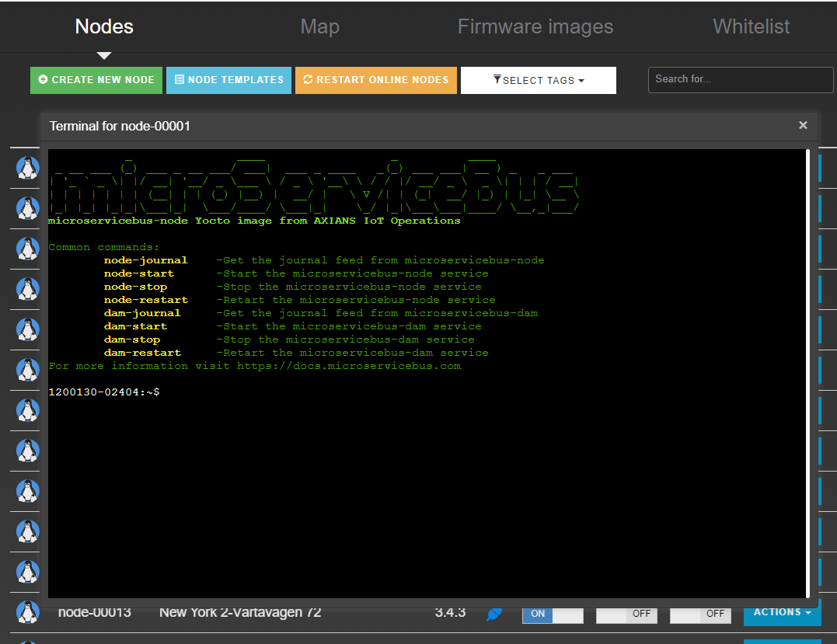This screenshot has height=644, width=837.
Task: Click the 'node-stop' command text
Action: 135,287
